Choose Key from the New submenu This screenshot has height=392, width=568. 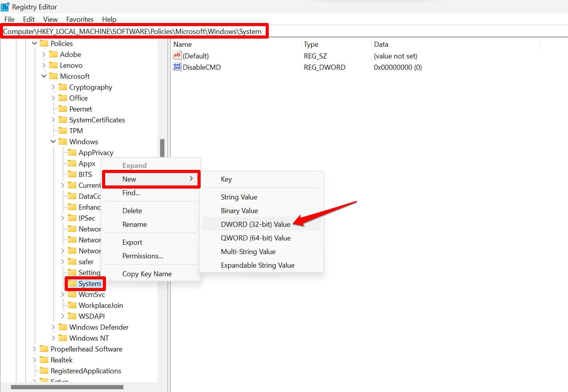tap(261, 179)
